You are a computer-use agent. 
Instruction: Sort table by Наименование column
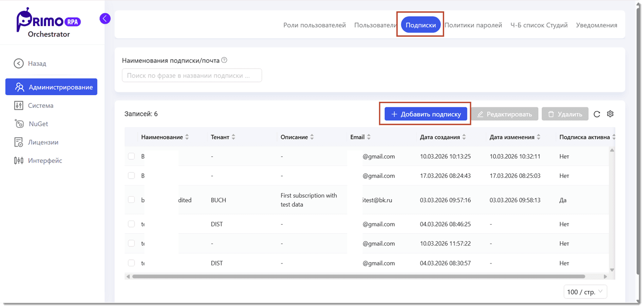coord(162,137)
